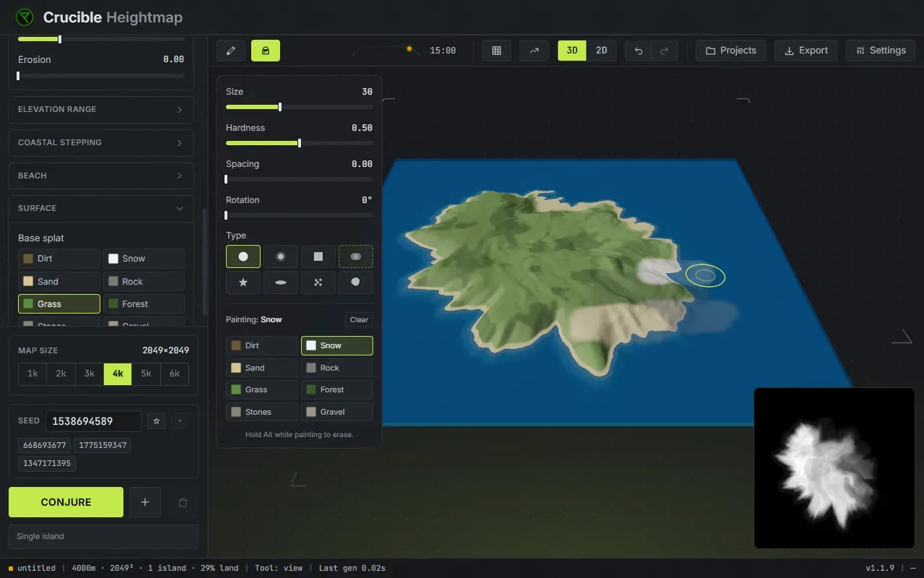Set base splat to Dirt
Viewport: 924px width, 578px height.
59,259
